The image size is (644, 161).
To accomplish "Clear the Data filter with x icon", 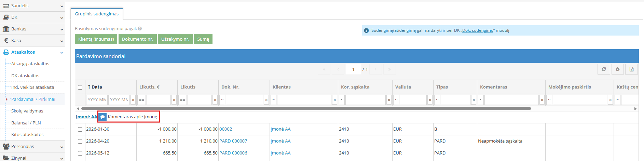I will 133,100.
